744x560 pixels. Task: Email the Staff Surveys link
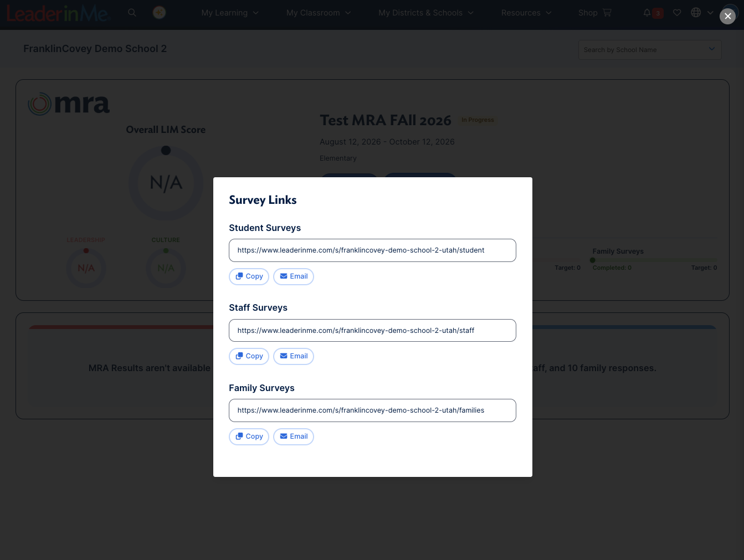[x=294, y=356]
